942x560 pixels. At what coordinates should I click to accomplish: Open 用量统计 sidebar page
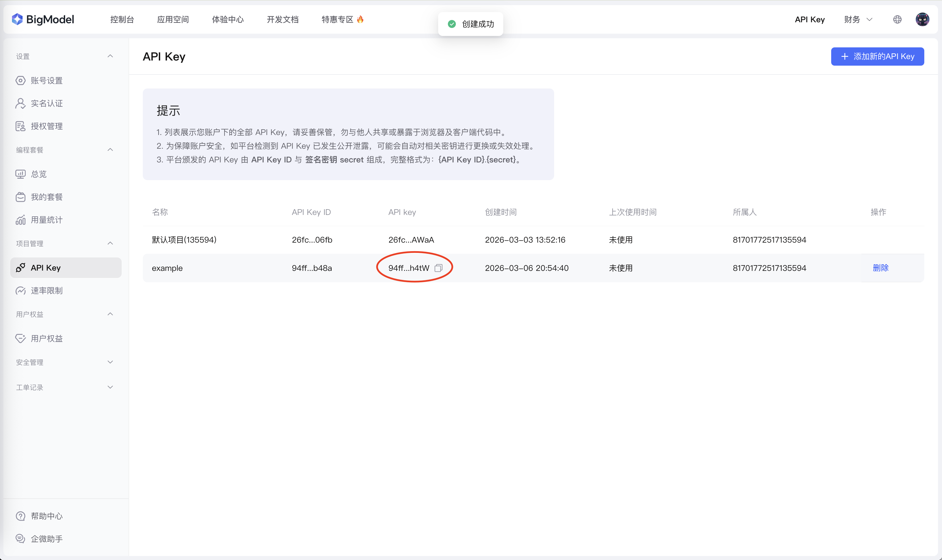47,220
